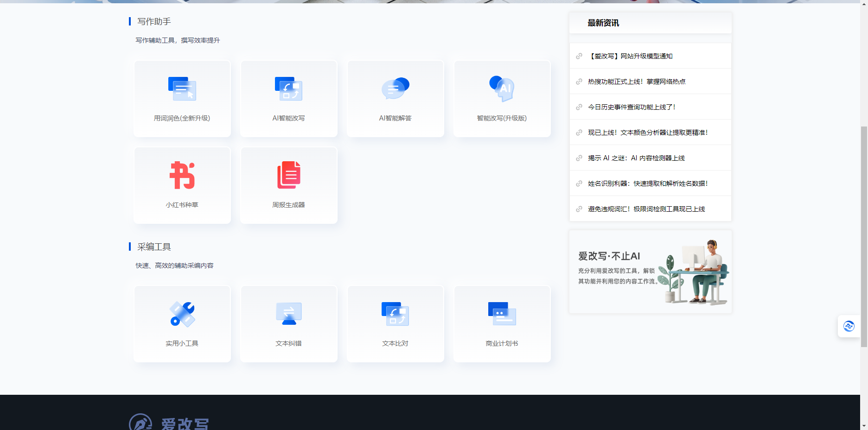The width and height of the screenshot is (868, 430).
Task: Open the 小红书种草 writing tool
Action: [x=182, y=185]
